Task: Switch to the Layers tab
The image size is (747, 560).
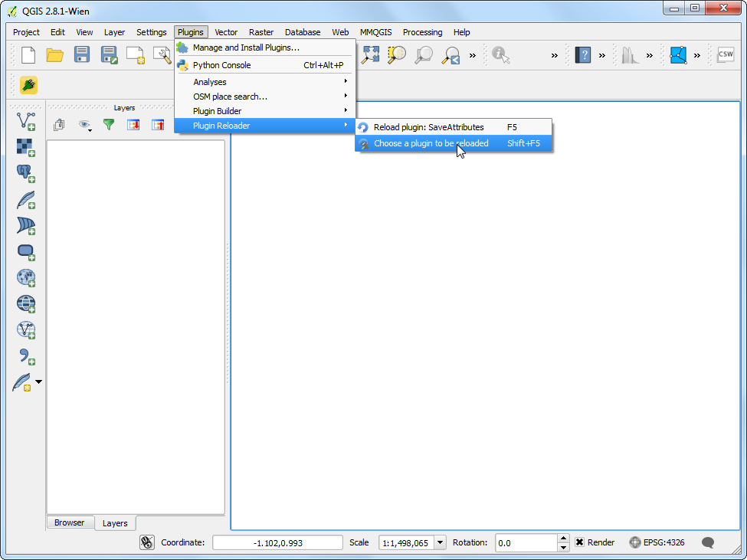Action: (x=115, y=523)
